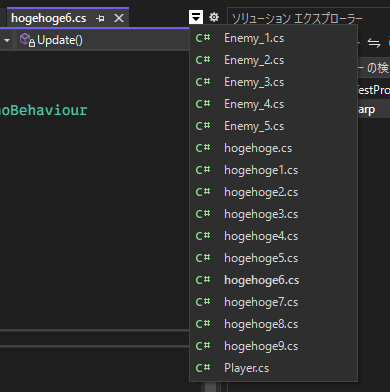Image resolution: width=390 pixels, height=392 pixels.
Task: Click C# icon beside hogehoge8.cs
Action: point(203,324)
